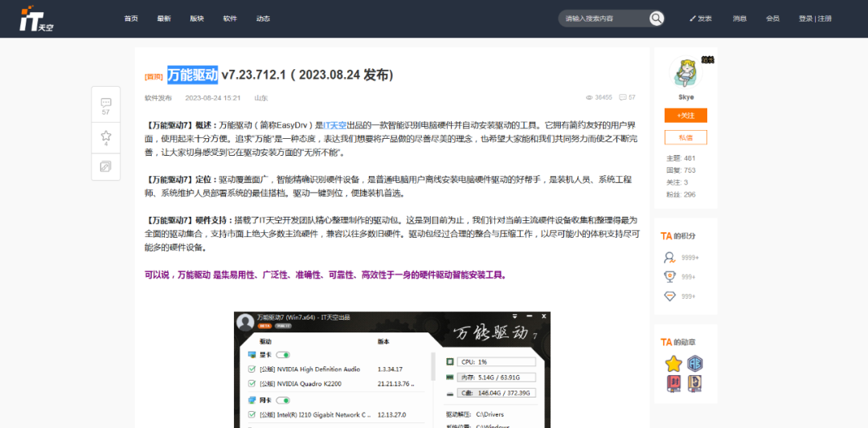Click the red book medal badge
Viewport: 868px width, 428px height.
[674, 384]
